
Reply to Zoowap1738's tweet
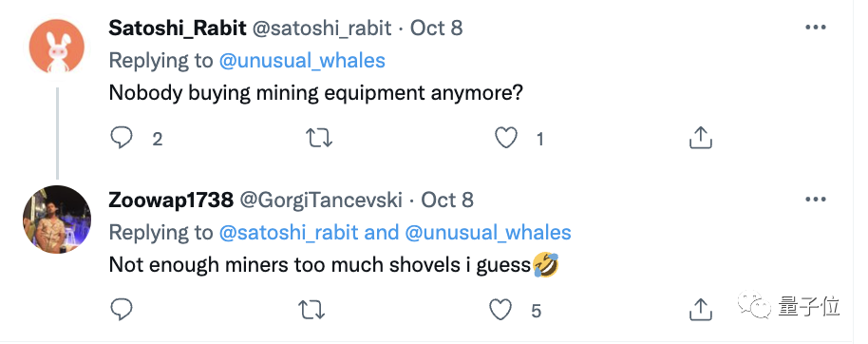point(121,310)
